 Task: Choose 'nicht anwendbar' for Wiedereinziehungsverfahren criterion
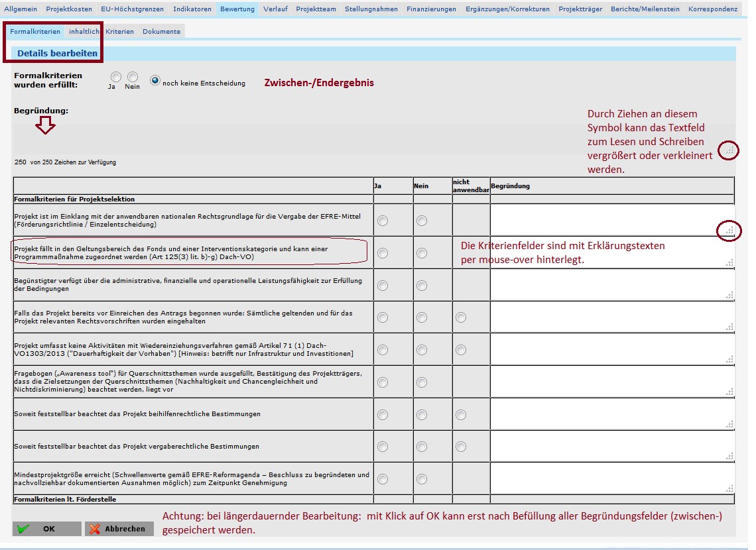tap(461, 350)
